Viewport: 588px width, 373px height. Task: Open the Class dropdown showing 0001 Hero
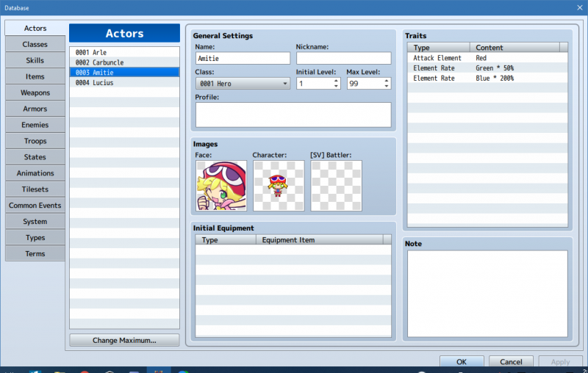click(243, 83)
